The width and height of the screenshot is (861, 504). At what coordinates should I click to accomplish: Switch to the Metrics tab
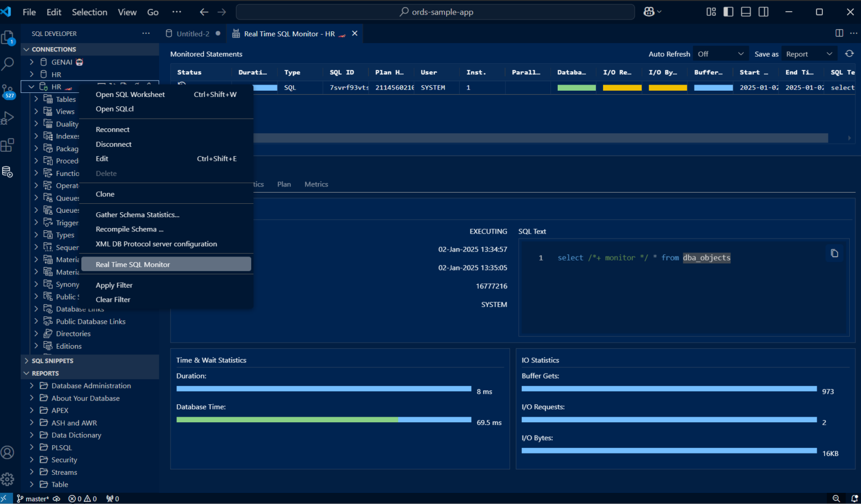pyautogui.click(x=316, y=184)
